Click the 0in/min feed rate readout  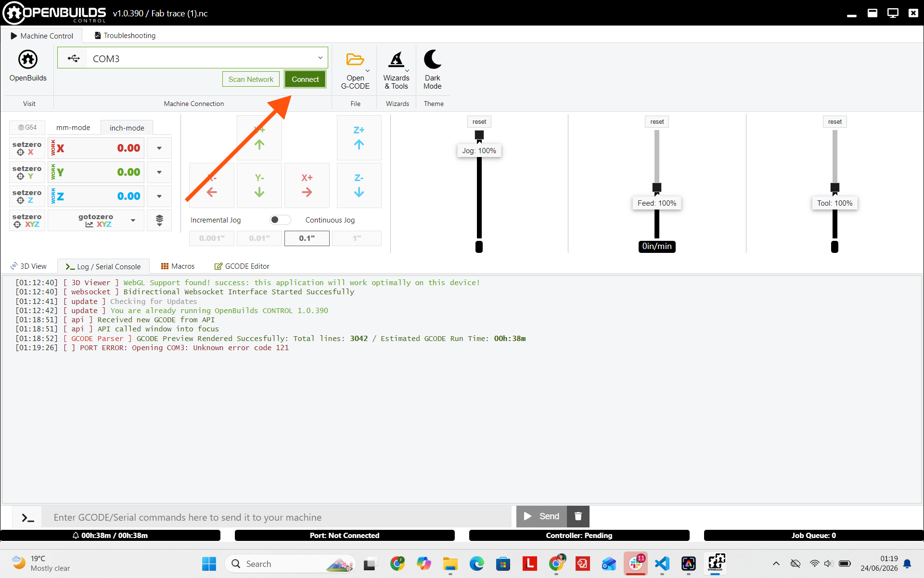coord(657,247)
